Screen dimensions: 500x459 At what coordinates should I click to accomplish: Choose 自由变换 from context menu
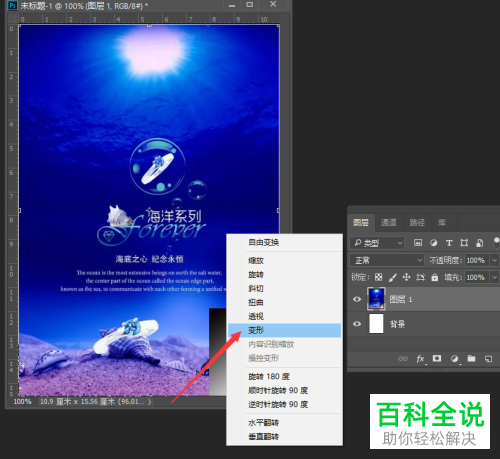coord(284,242)
